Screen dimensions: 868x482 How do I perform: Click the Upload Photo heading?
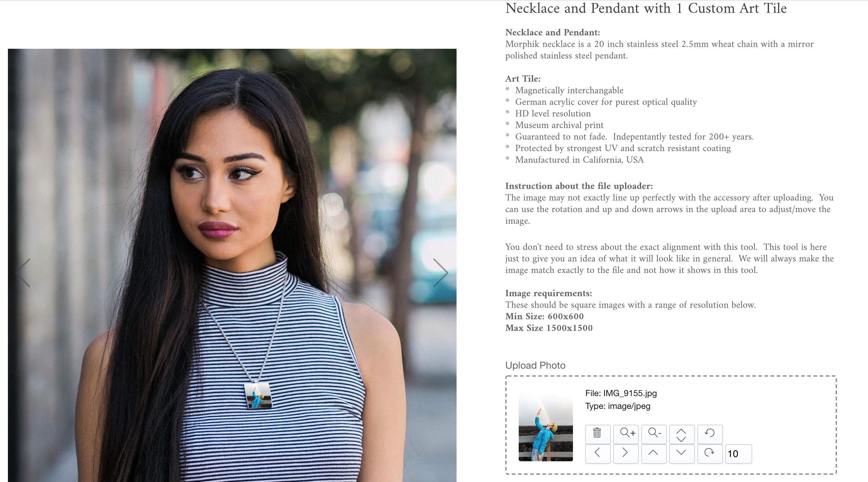(535, 365)
